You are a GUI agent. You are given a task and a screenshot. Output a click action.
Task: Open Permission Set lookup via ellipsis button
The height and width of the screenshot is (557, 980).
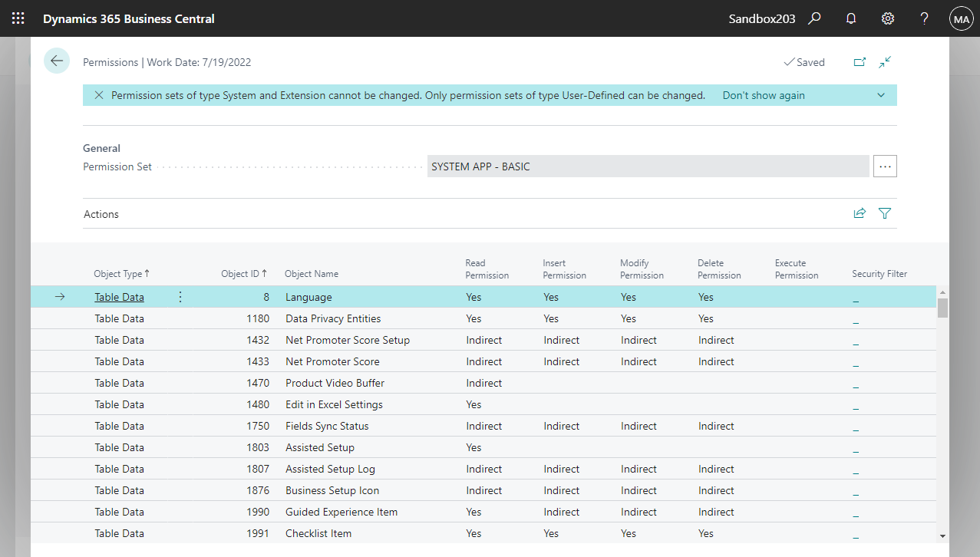[x=885, y=166]
